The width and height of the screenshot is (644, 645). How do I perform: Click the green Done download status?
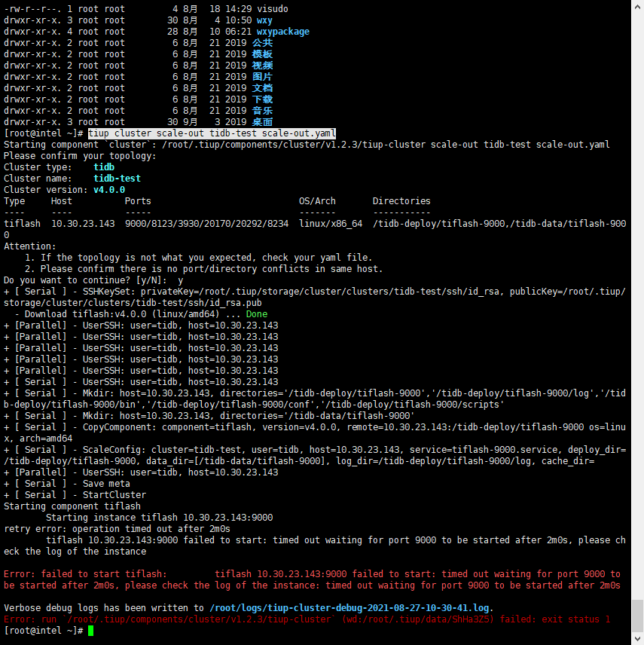pyautogui.click(x=257, y=314)
